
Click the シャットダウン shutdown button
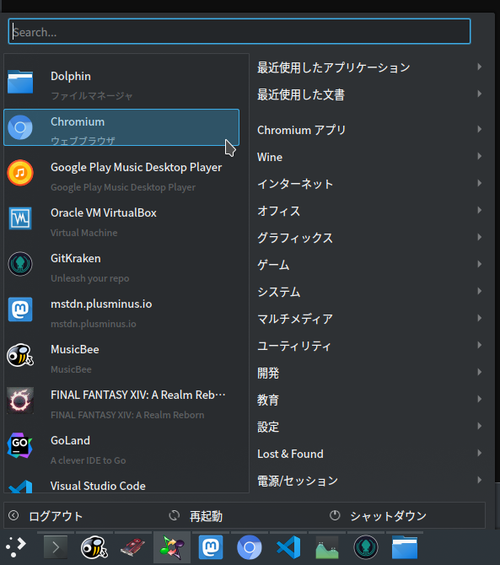pos(378,516)
